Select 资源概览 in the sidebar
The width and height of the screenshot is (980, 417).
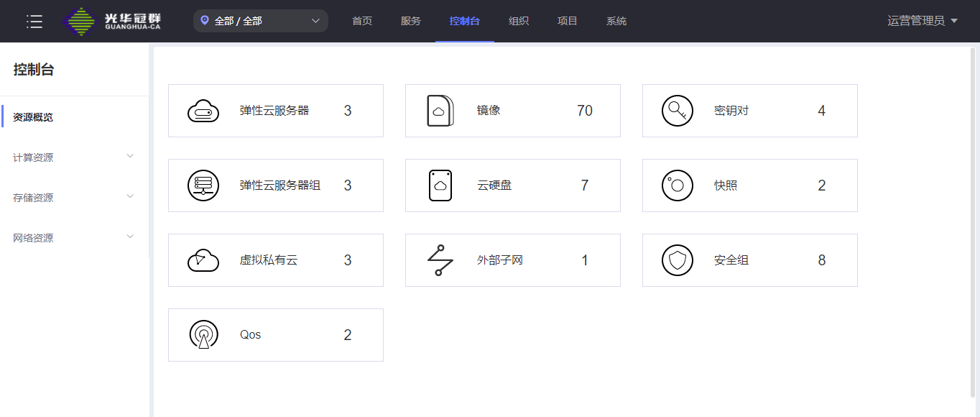point(33,117)
